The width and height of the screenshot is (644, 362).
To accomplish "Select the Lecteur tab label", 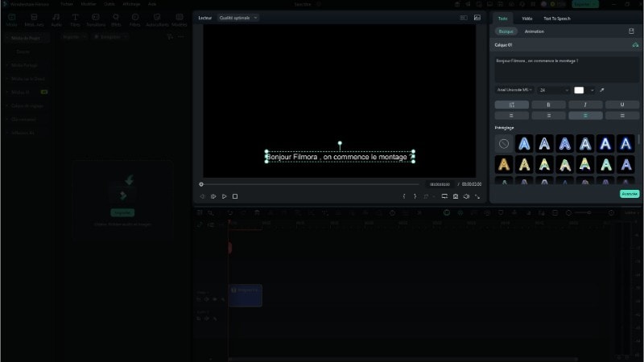I will pos(205,18).
